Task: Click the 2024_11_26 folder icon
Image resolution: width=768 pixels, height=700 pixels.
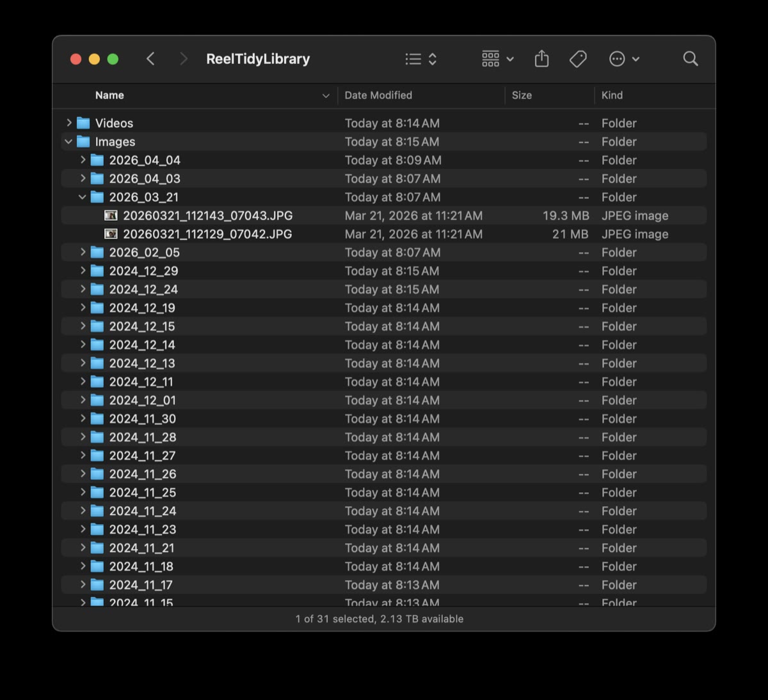Action: 97,474
